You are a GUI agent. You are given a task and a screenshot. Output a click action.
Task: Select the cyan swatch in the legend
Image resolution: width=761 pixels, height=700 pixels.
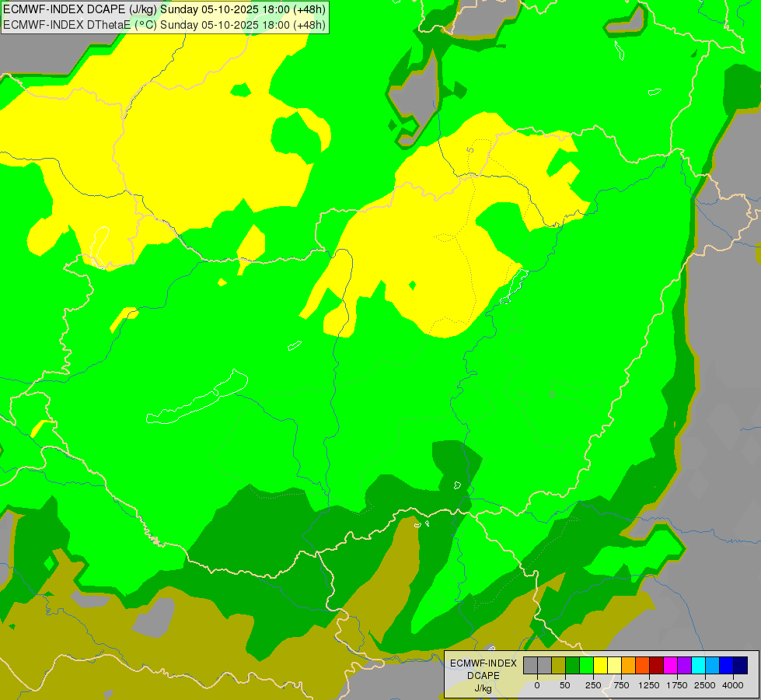coord(698,665)
